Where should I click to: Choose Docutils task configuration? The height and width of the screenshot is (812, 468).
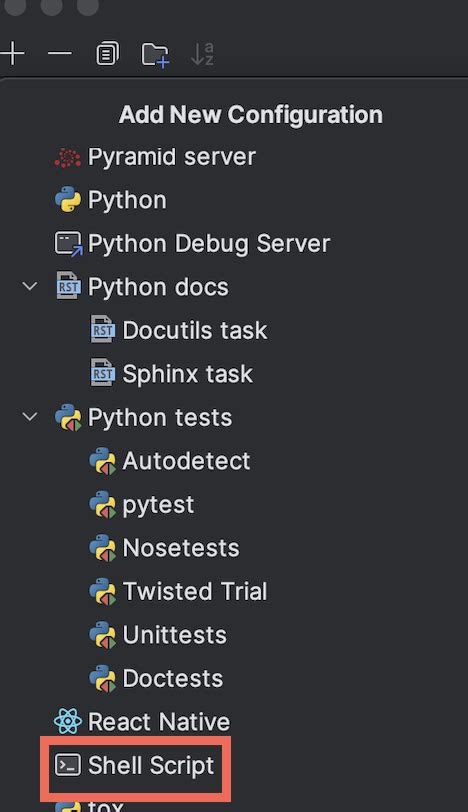click(x=195, y=330)
